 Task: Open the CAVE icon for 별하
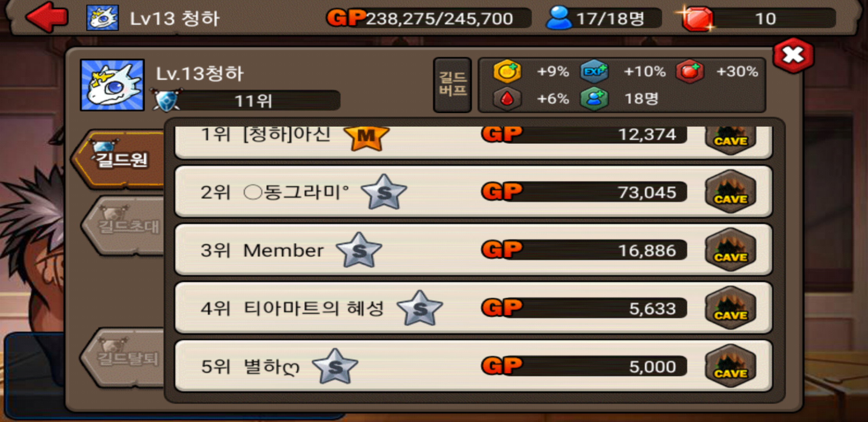click(x=730, y=366)
